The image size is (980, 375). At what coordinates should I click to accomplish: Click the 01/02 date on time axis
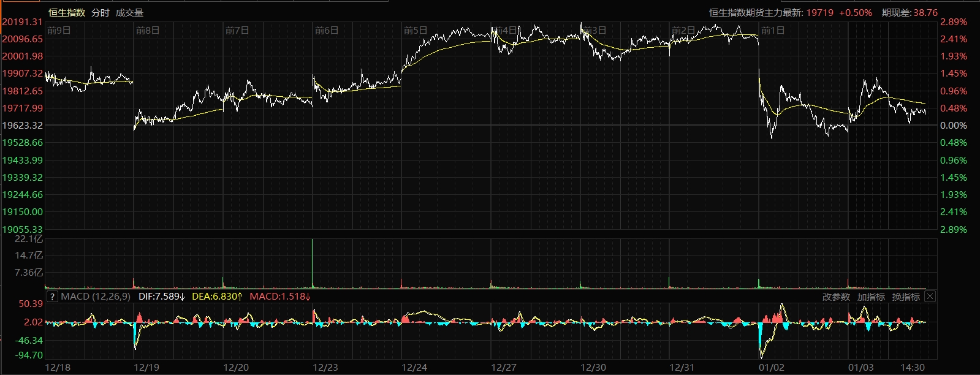(772, 368)
